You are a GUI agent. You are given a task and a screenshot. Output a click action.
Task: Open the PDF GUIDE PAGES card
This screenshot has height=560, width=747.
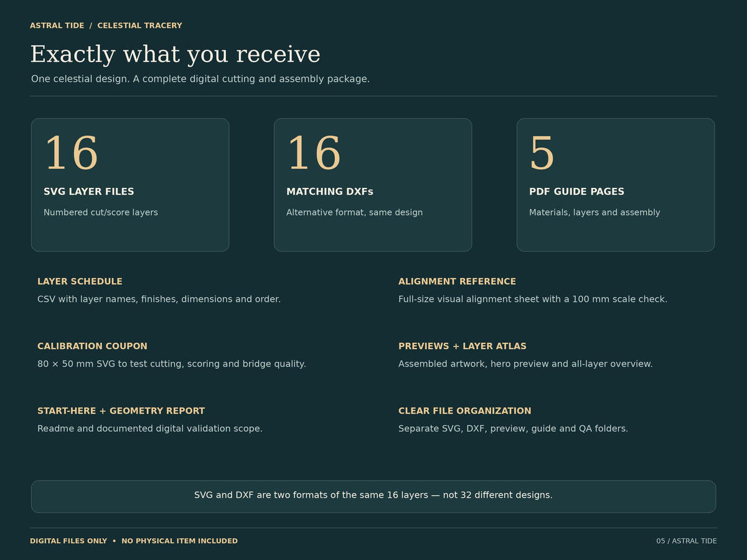click(x=616, y=185)
